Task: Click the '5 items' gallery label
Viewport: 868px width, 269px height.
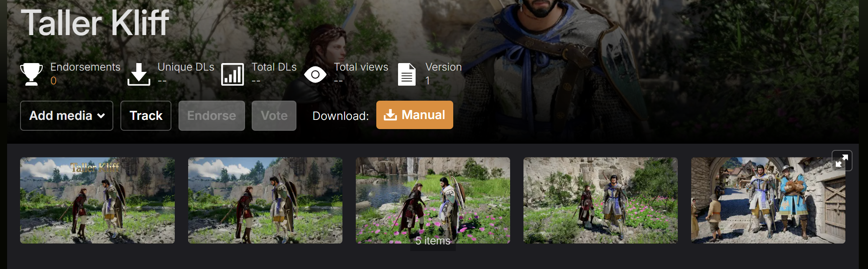Action: click(x=433, y=241)
